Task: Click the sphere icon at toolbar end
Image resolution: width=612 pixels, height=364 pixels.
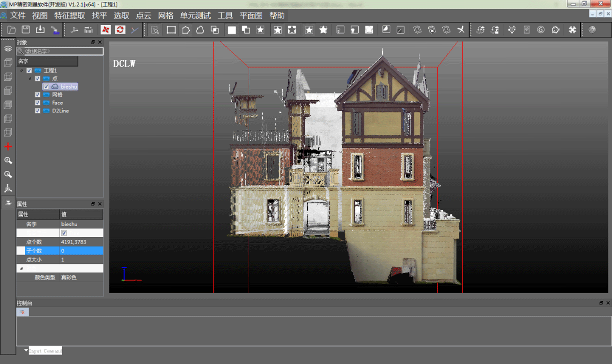Action: click(x=592, y=30)
